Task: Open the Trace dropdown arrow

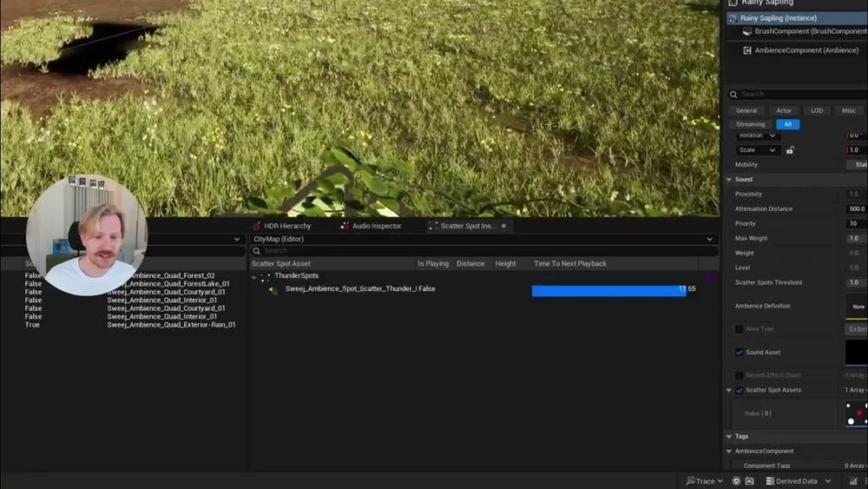Action: pyautogui.click(x=720, y=480)
